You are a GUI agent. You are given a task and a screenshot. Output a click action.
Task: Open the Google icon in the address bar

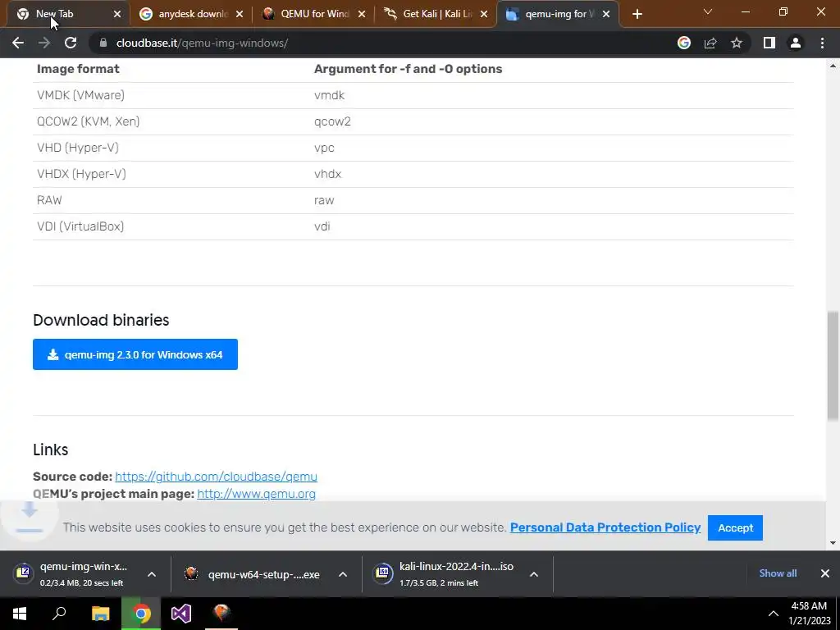[x=683, y=43]
